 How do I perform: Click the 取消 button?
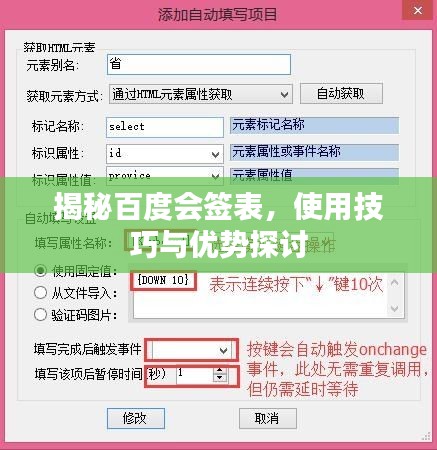(268, 418)
